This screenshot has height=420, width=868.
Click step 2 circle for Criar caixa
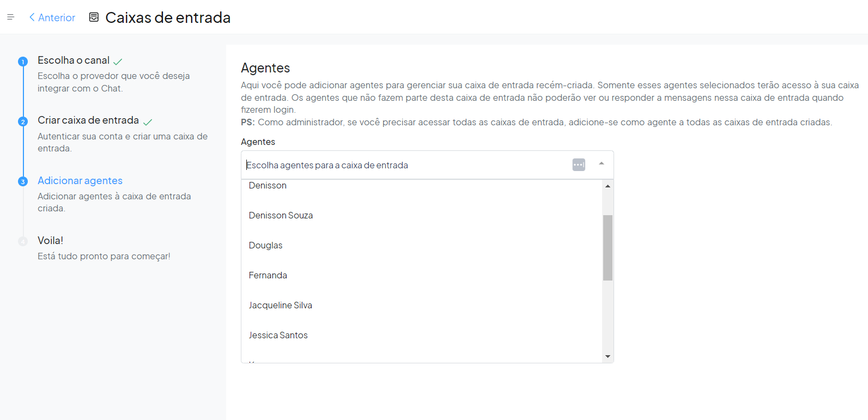(x=23, y=121)
